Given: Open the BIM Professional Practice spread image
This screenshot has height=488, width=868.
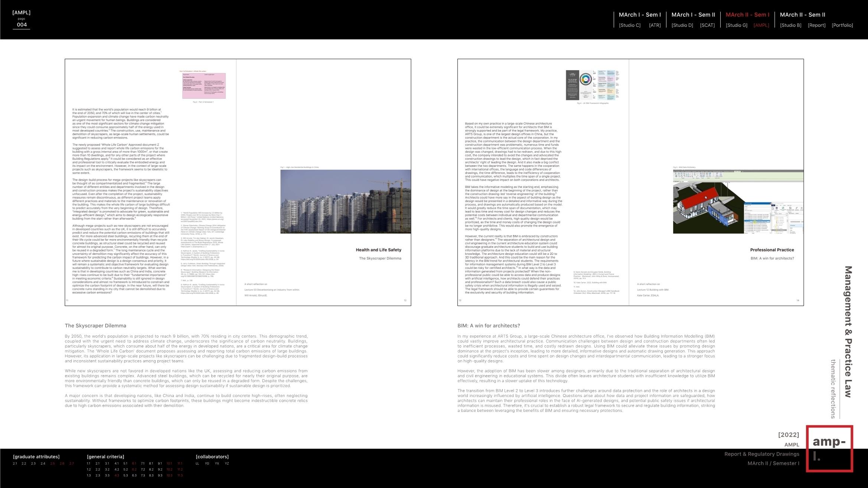Looking at the screenshot, I should coord(630,182).
